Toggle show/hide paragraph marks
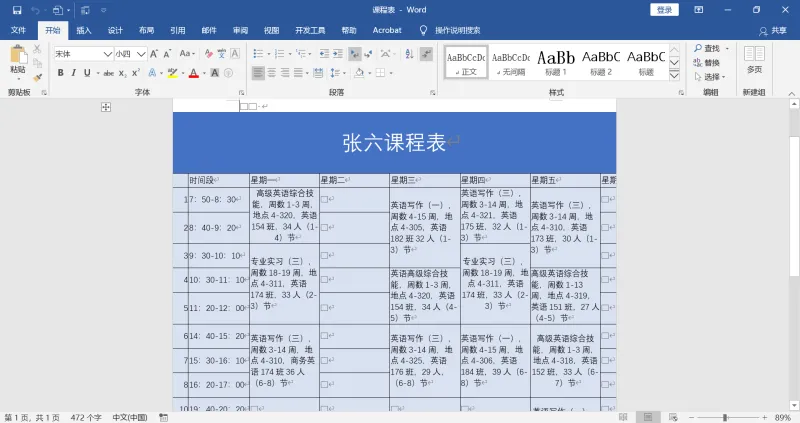Screen dimensions: 800x423 427,54
